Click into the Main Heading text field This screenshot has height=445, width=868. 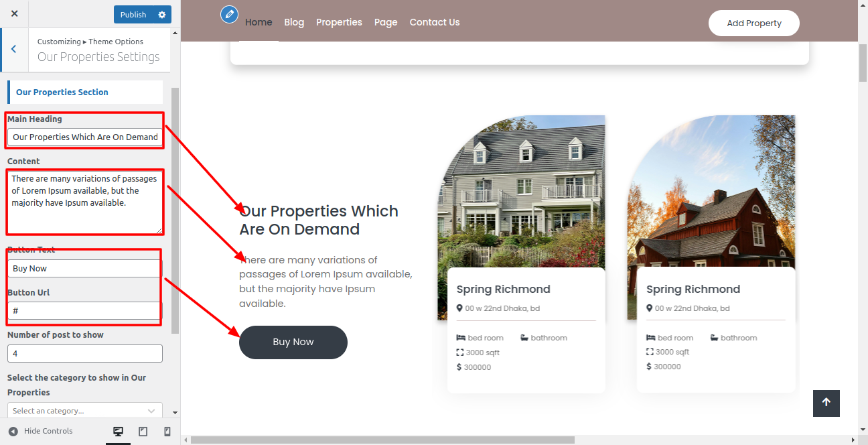pyautogui.click(x=85, y=137)
